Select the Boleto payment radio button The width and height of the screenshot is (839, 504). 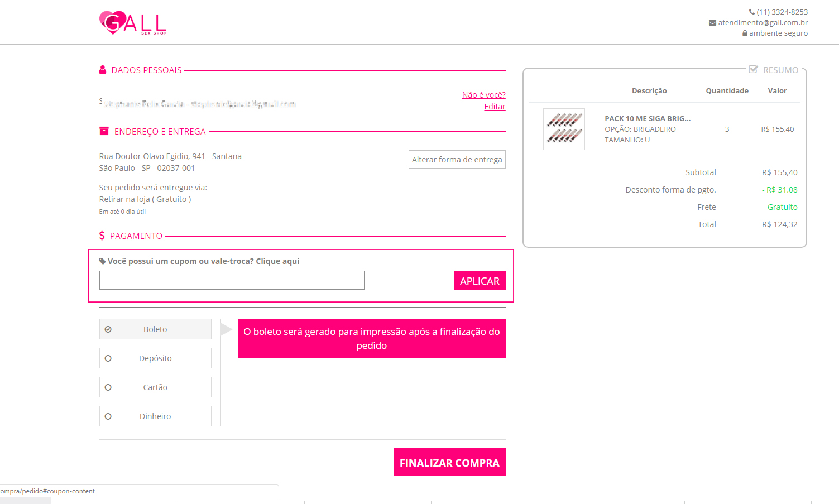pos(108,329)
